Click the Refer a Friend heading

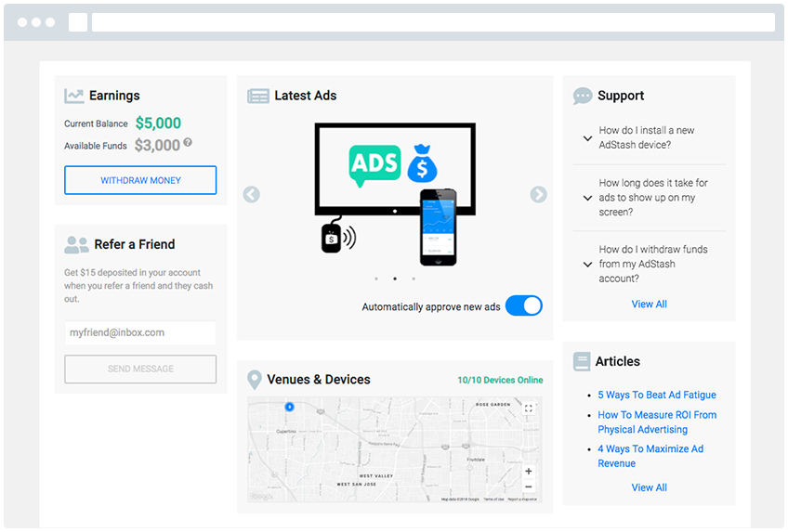pos(135,244)
